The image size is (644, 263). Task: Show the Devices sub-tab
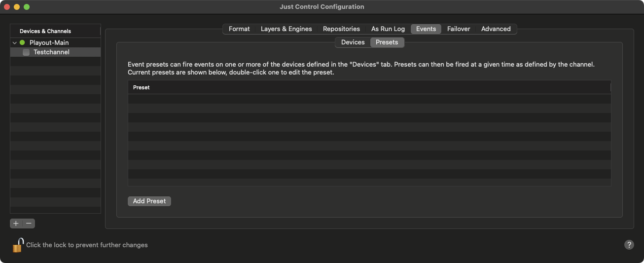[x=353, y=42]
